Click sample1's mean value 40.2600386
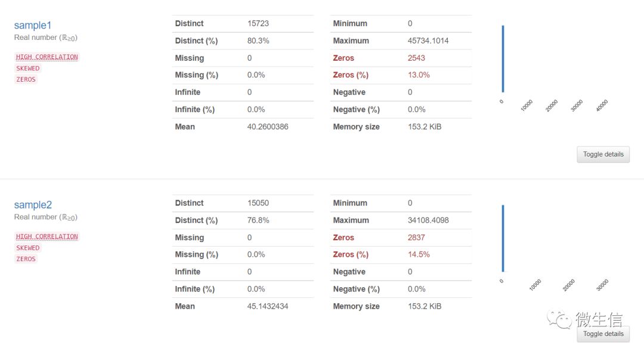The width and height of the screenshot is (644, 348). pos(268,127)
